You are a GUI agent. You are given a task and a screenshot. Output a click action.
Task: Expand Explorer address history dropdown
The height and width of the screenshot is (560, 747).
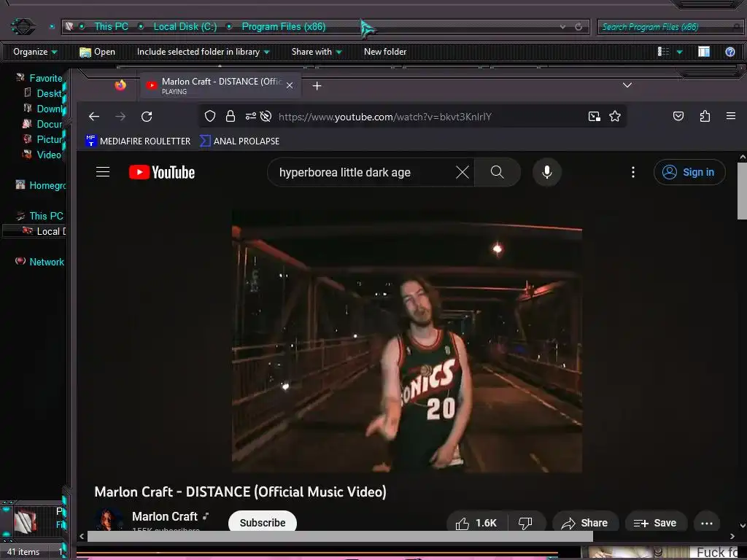(x=562, y=27)
